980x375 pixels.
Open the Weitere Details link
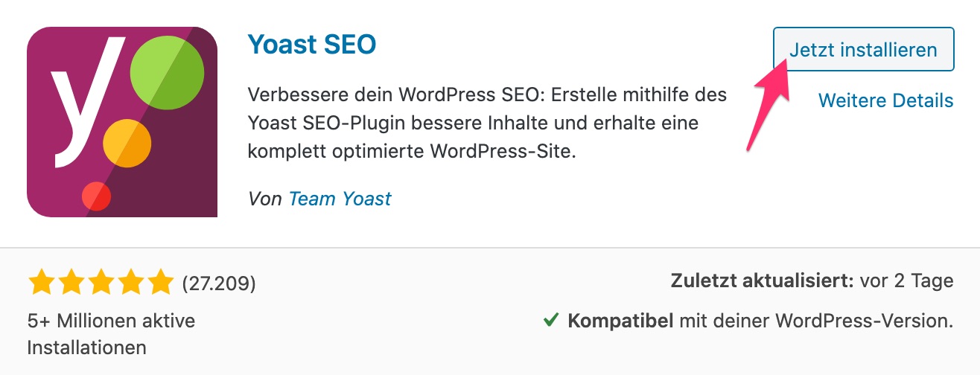click(x=885, y=100)
